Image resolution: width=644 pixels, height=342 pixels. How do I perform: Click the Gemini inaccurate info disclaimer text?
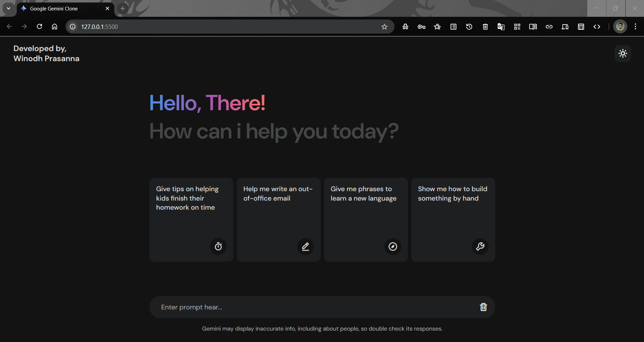point(322,329)
